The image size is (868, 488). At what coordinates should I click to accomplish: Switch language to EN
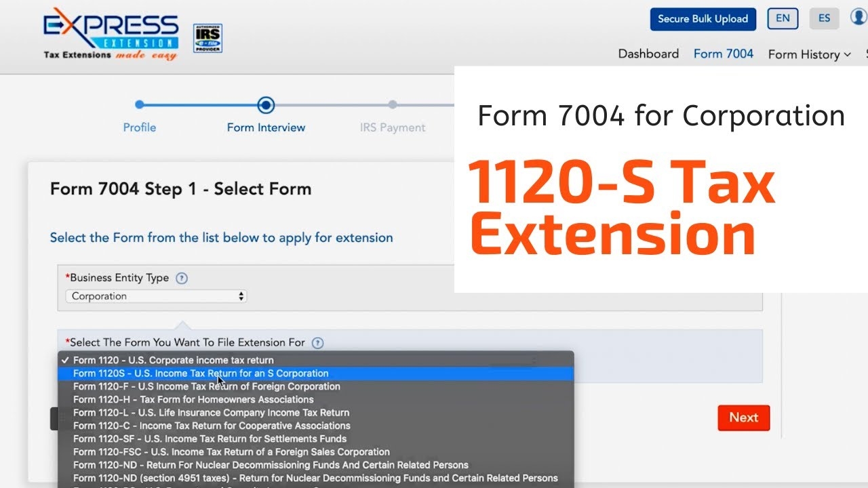pyautogui.click(x=783, y=18)
